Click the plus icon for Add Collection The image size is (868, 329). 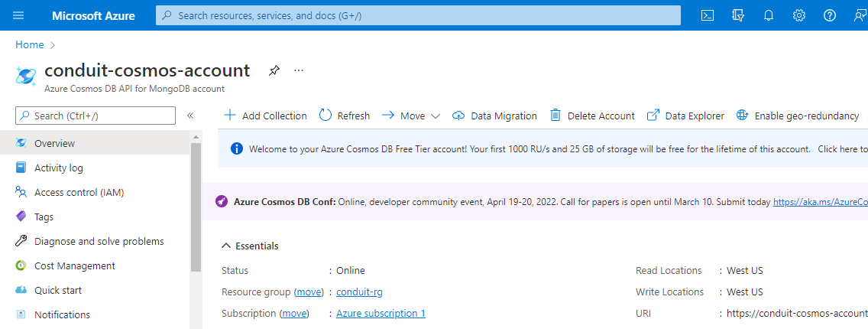229,116
